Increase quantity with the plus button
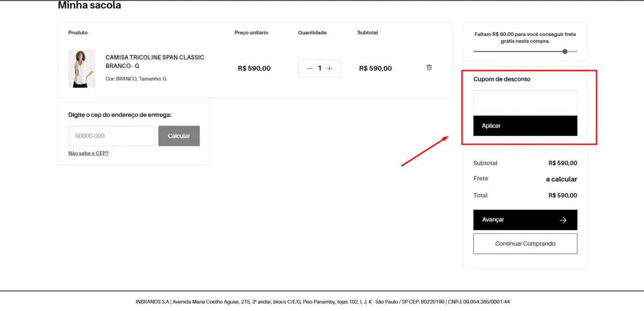 tap(330, 68)
